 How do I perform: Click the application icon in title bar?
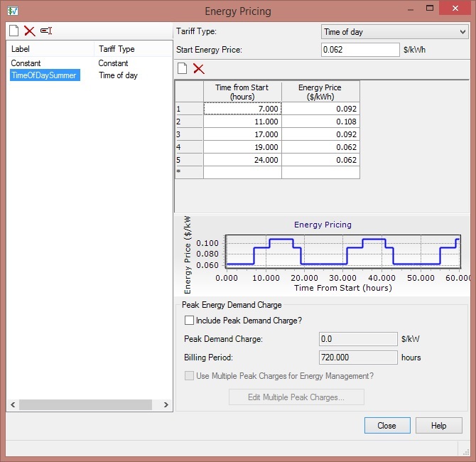point(13,11)
